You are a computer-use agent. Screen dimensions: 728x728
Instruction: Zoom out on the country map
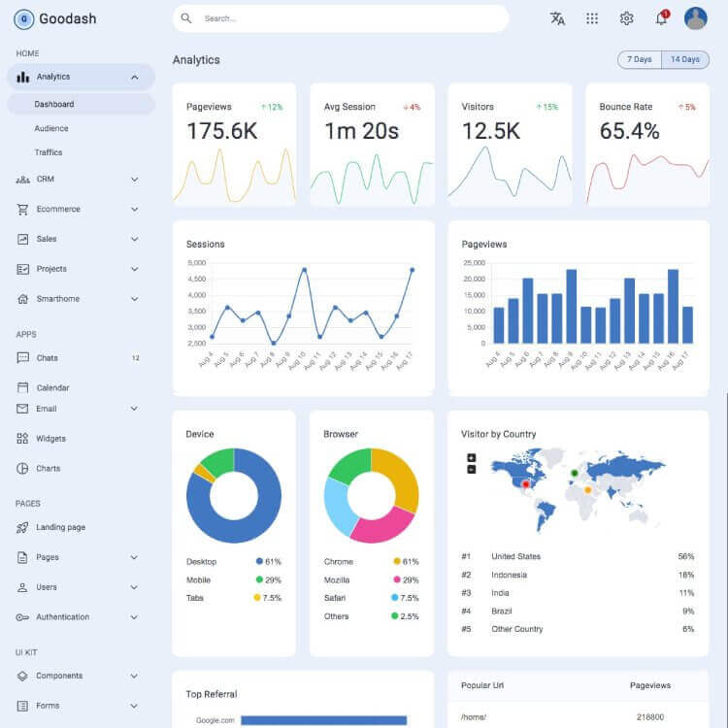coord(471,470)
